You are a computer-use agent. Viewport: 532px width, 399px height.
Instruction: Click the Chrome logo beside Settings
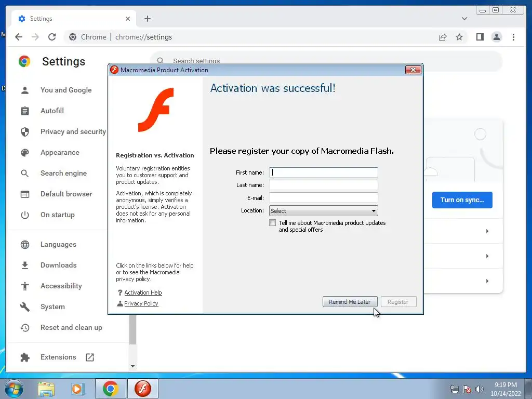click(24, 61)
